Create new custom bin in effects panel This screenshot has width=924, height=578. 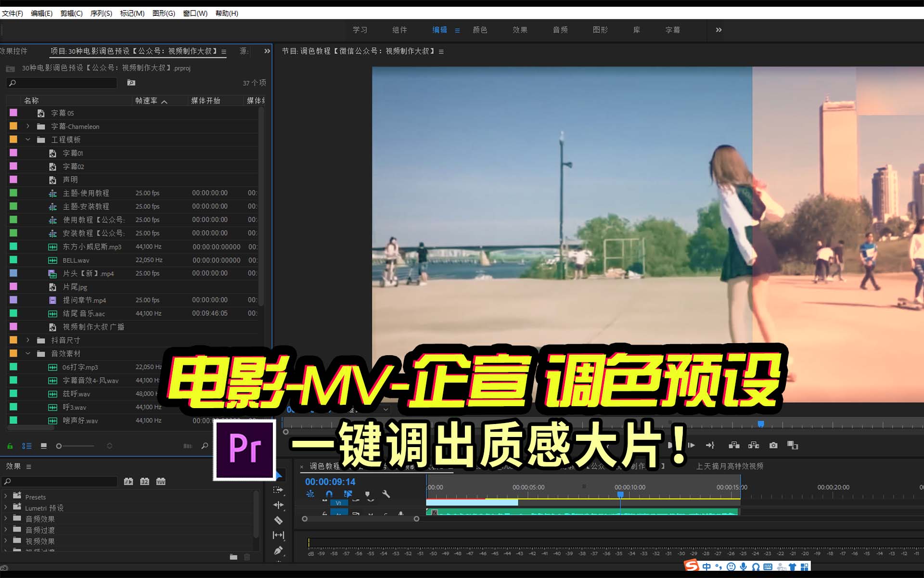[x=233, y=557]
